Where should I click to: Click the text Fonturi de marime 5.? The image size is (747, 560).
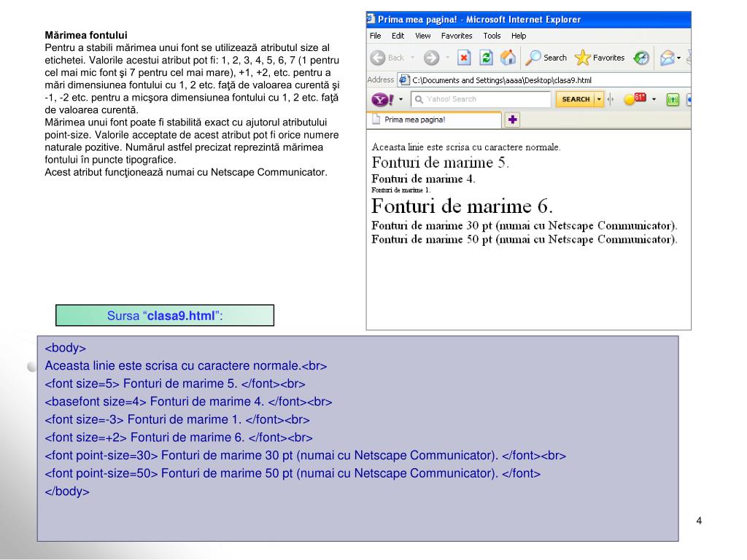440,163
